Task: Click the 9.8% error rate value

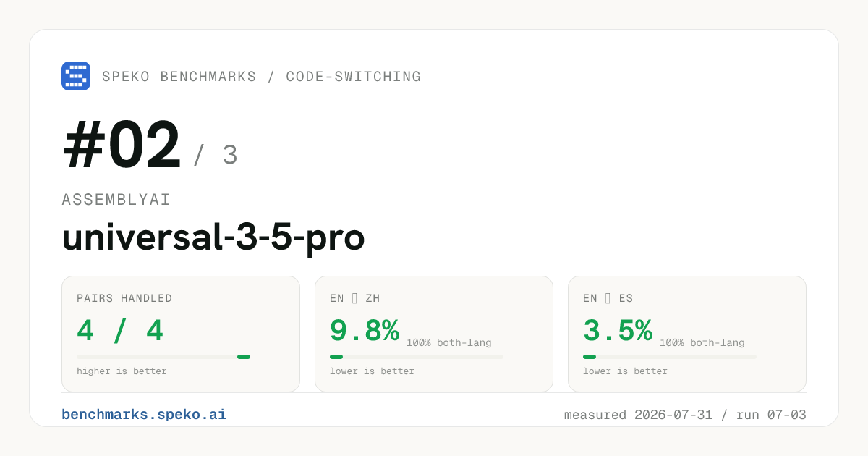Action: (x=365, y=332)
